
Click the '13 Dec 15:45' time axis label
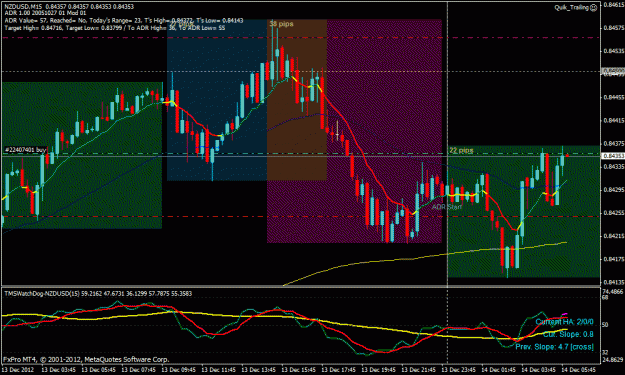click(x=299, y=369)
